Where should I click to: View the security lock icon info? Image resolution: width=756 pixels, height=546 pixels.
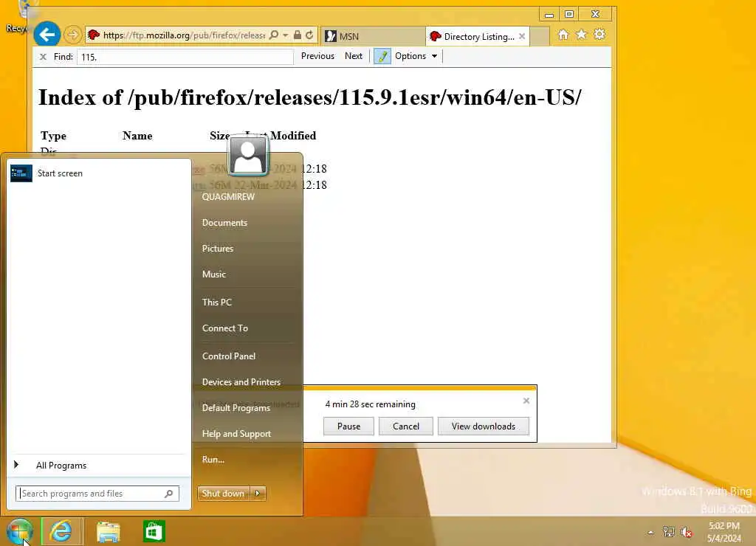(298, 35)
